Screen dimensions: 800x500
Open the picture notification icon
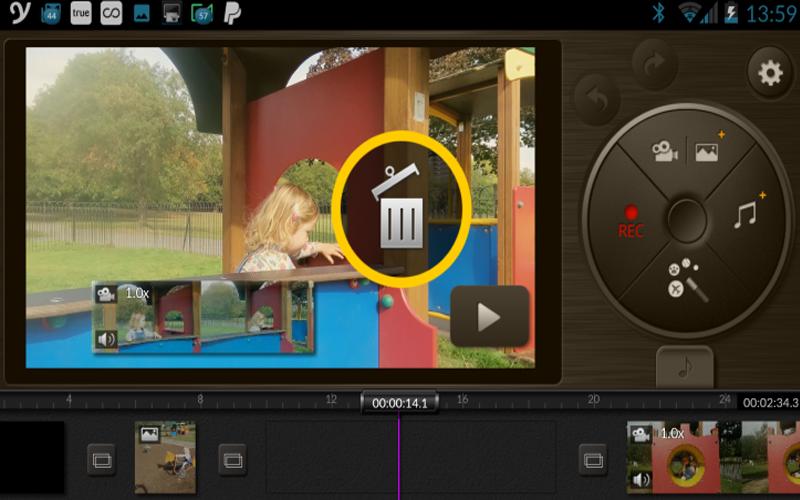pos(141,14)
